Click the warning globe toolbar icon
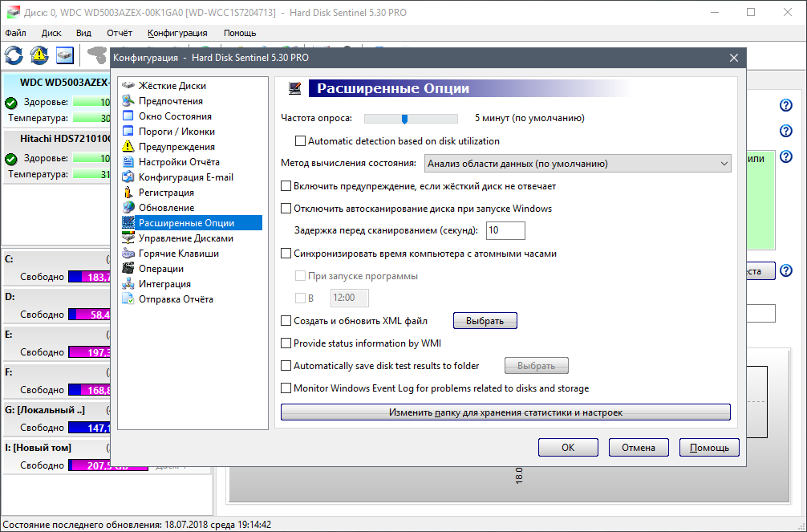Image resolution: width=807 pixels, height=532 pixels. (x=39, y=55)
